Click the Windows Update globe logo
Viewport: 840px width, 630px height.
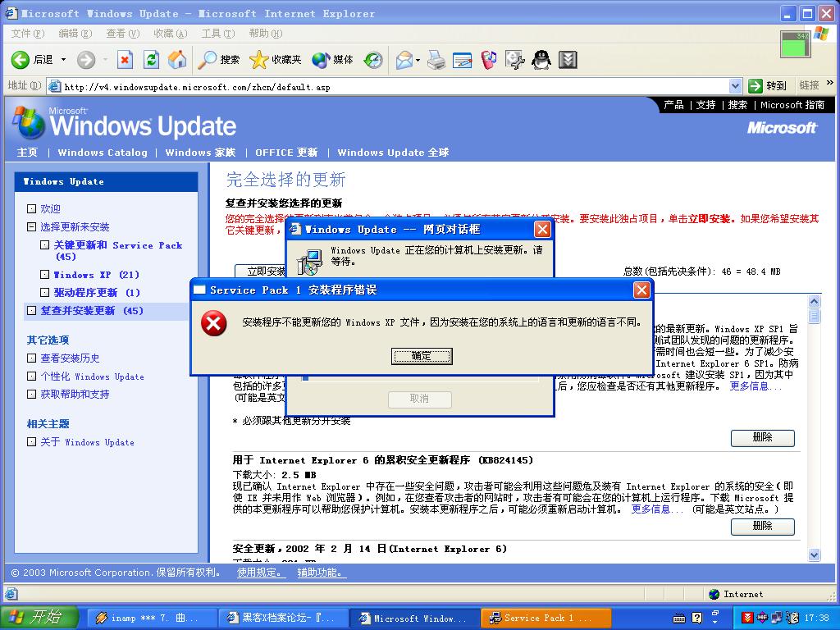[30, 123]
